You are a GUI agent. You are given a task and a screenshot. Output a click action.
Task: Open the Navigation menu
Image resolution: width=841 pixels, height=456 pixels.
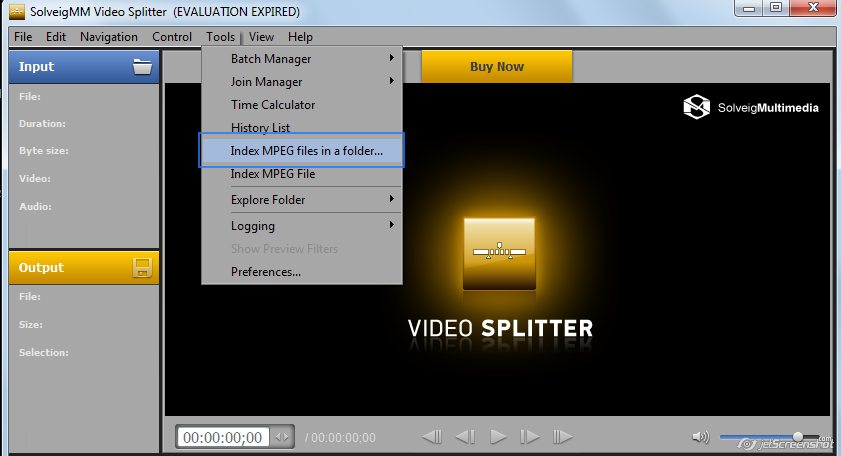click(109, 37)
